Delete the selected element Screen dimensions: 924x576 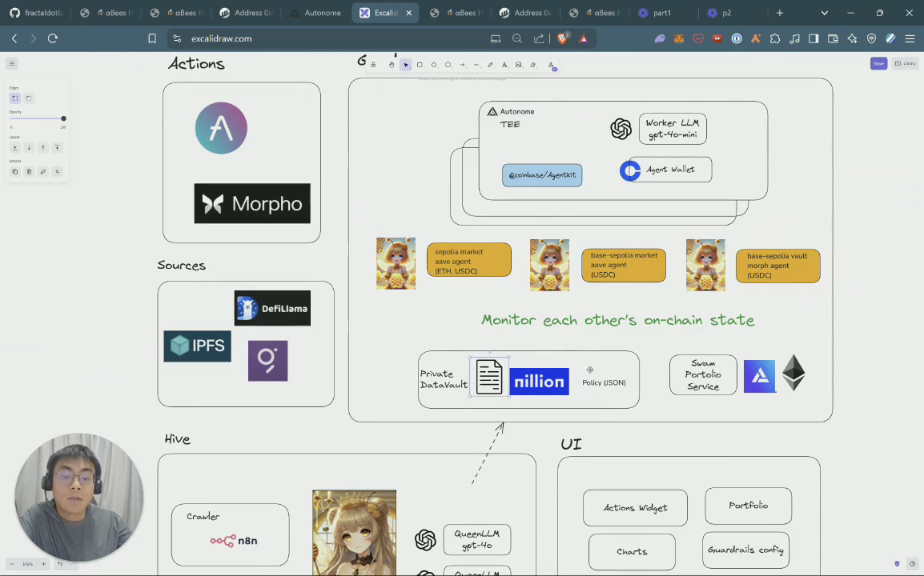(x=29, y=172)
